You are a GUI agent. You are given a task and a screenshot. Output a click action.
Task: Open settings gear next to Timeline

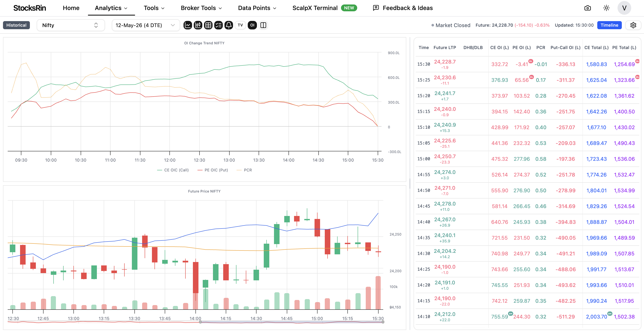[x=633, y=25]
